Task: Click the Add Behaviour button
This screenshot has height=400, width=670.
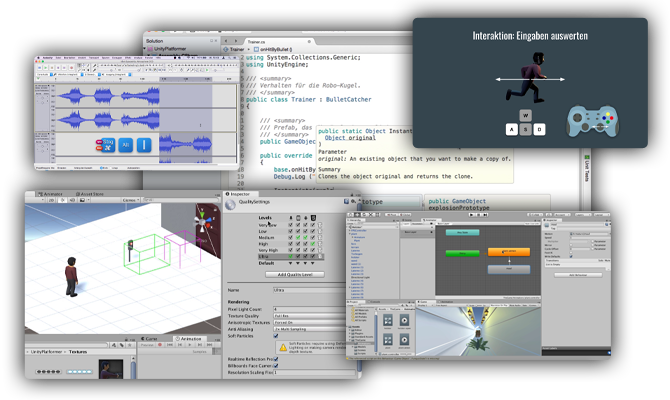Action: (x=578, y=275)
